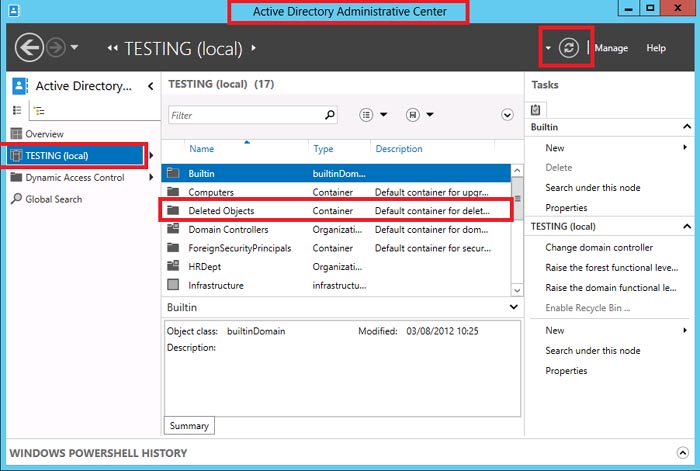Viewport: 700px width, 471px height.
Task: Open Dynamic Access Control node
Action: [75, 177]
